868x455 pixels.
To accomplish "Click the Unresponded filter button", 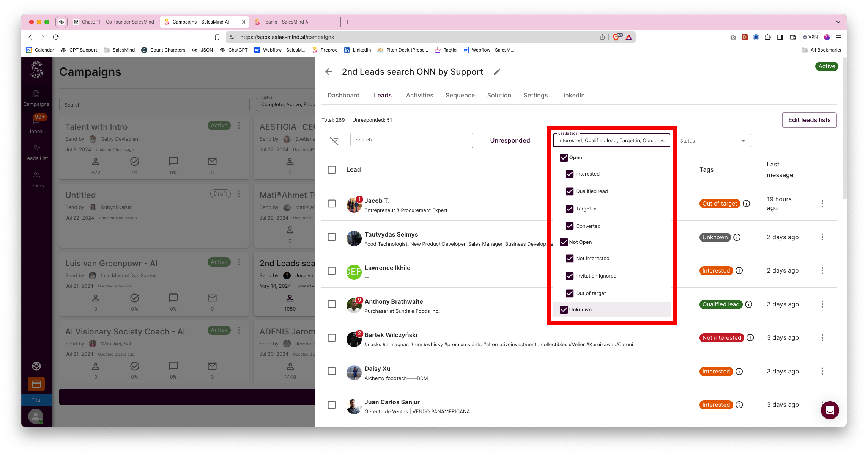I will (x=510, y=141).
